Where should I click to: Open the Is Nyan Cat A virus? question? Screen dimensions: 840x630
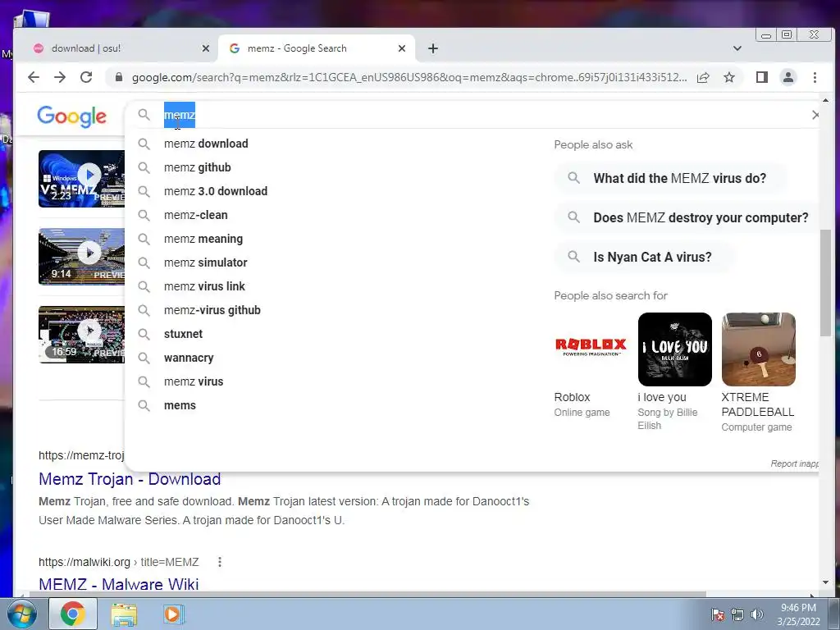point(643,257)
